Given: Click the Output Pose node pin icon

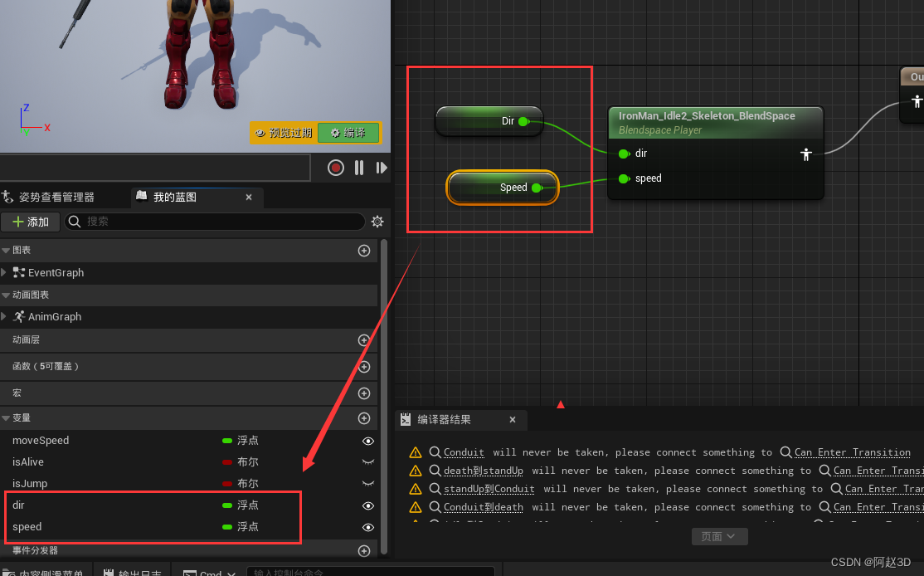Looking at the screenshot, I should (x=917, y=101).
